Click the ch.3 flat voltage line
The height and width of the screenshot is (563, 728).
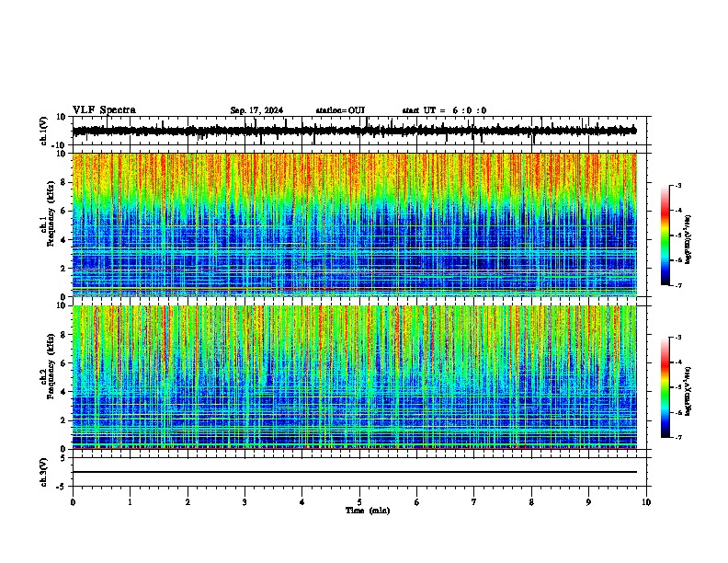[354, 472]
